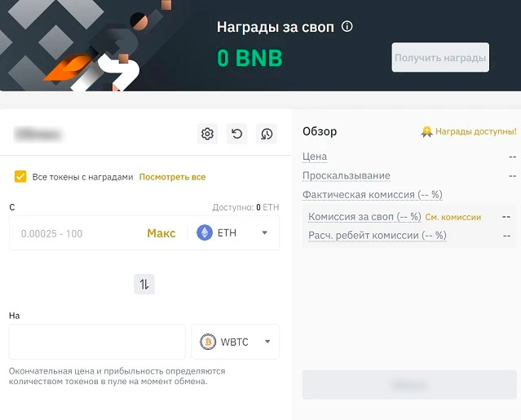Image resolution: width=521 pixels, height=420 pixels.
Task: Click the Проскальзывание label
Action: click(x=347, y=175)
